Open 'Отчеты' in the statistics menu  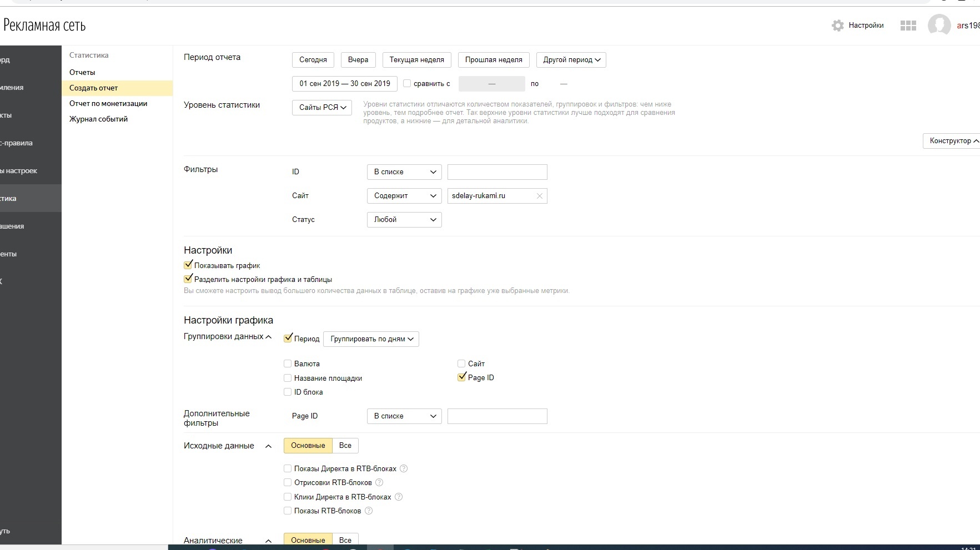(82, 72)
